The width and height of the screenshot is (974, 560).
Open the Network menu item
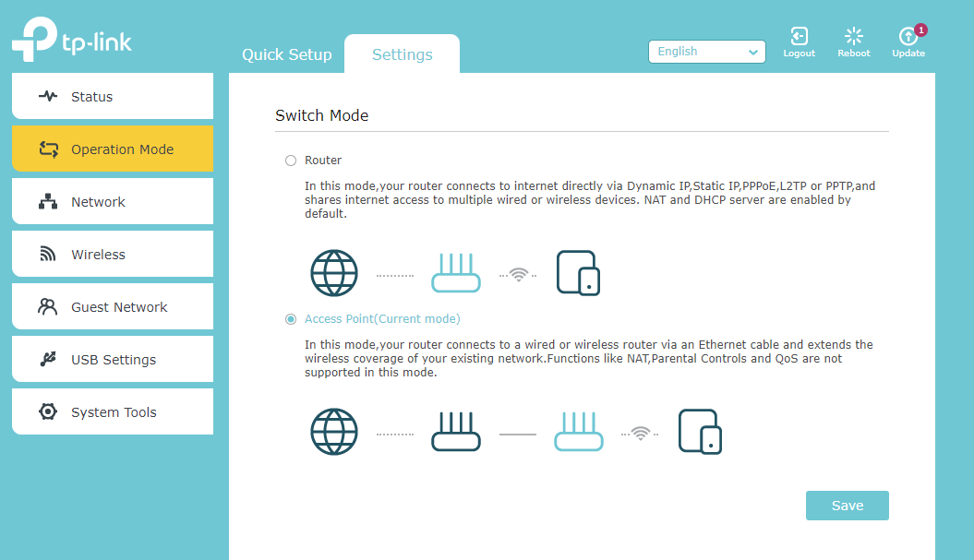pos(113,201)
